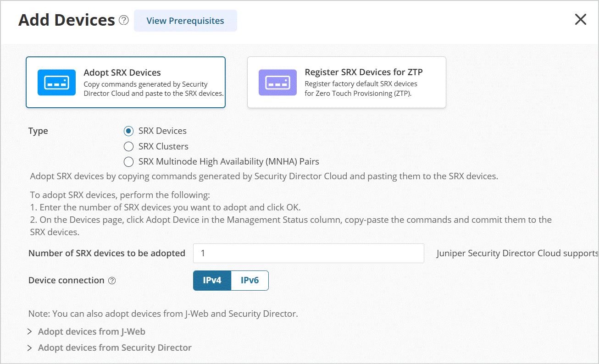The width and height of the screenshot is (599, 364).
Task: Expand Adopt devices from Security Director
Action: click(x=115, y=347)
